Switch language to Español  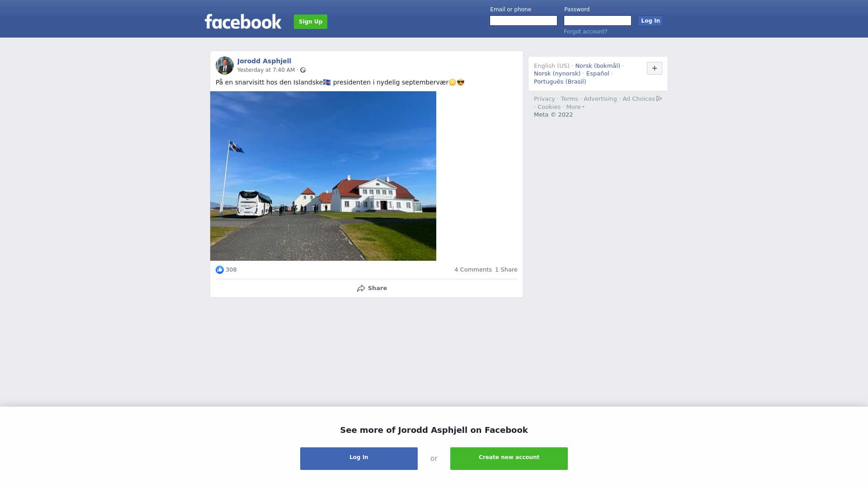point(598,74)
